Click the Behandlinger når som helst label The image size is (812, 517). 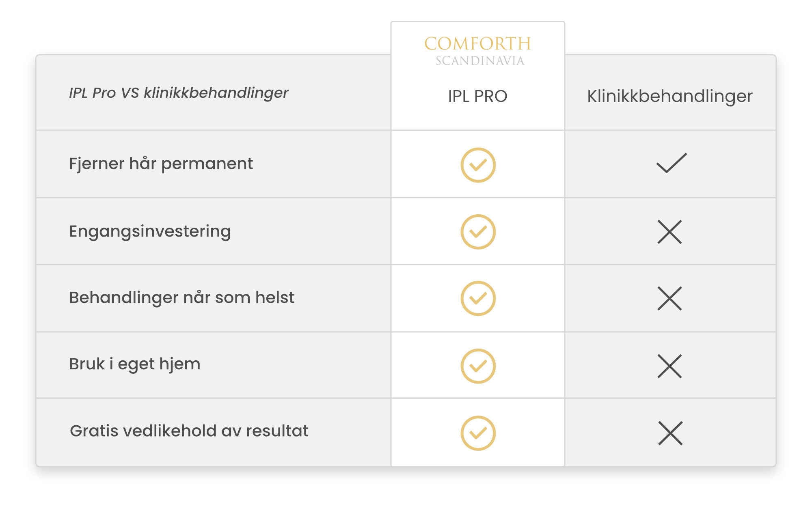[x=181, y=298]
